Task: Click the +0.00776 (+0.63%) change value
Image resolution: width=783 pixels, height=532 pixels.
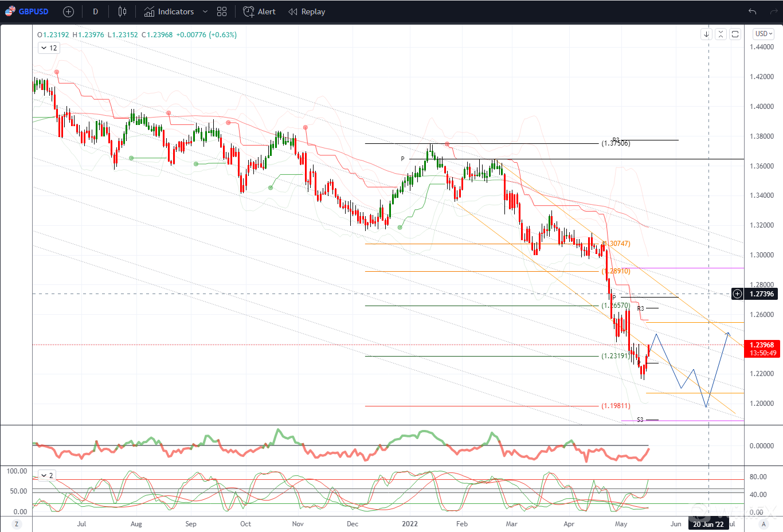Action: click(x=206, y=35)
